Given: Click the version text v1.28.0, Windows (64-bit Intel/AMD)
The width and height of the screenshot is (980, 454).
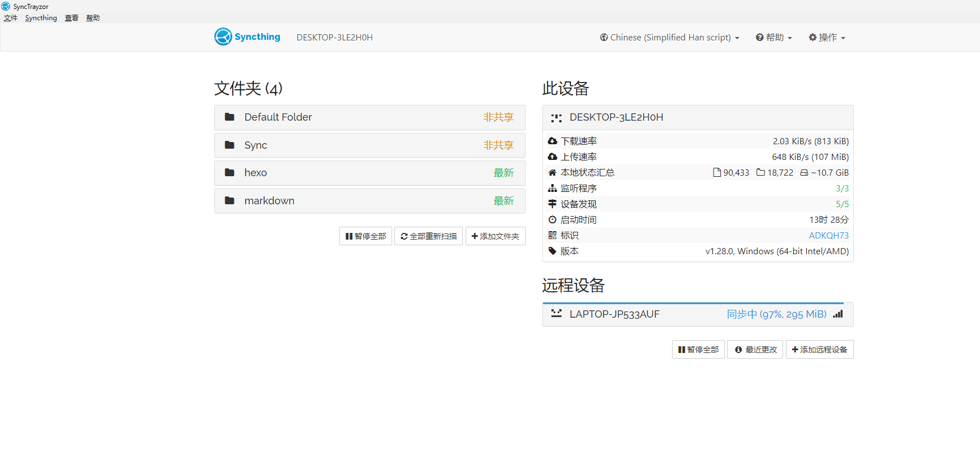Looking at the screenshot, I should tap(777, 251).
